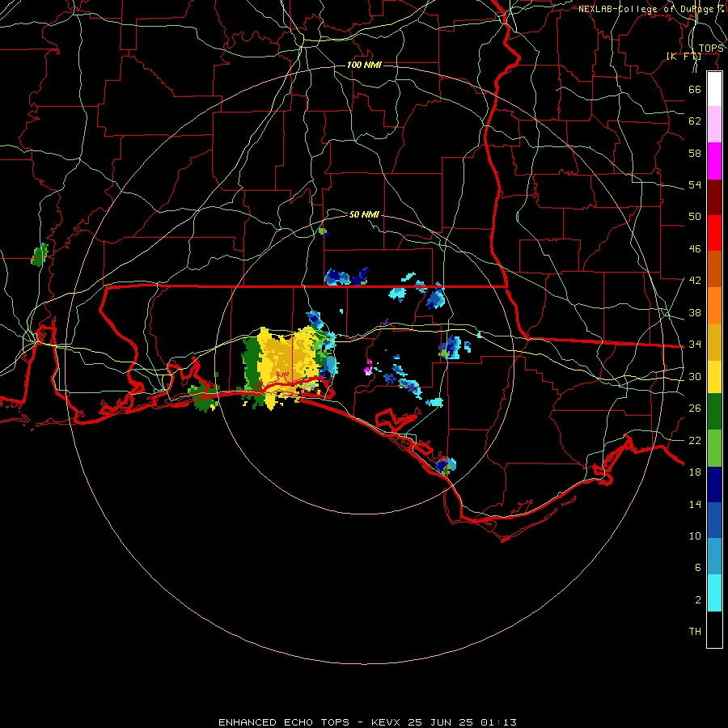
Task: Click the 62 legend value
Action: (x=695, y=121)
